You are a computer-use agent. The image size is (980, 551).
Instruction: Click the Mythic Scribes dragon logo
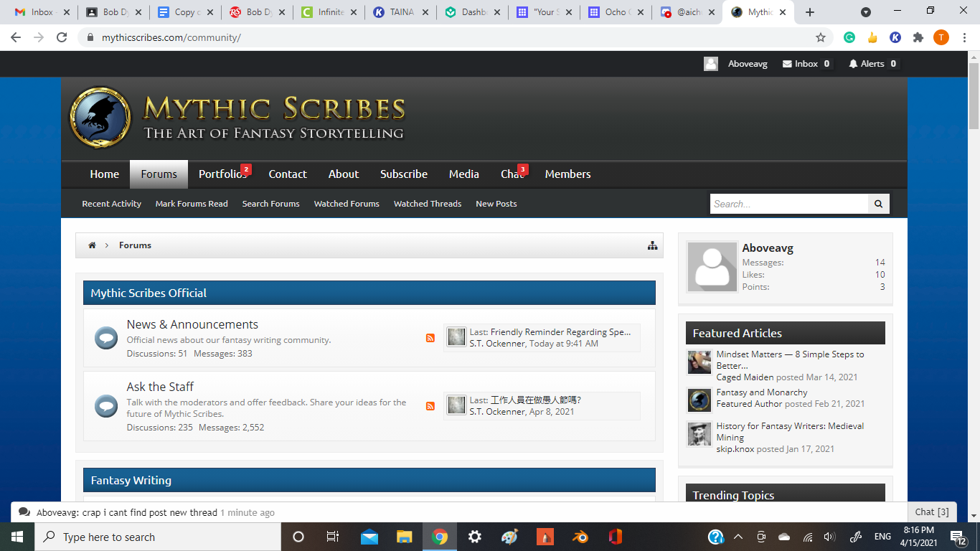100,118
